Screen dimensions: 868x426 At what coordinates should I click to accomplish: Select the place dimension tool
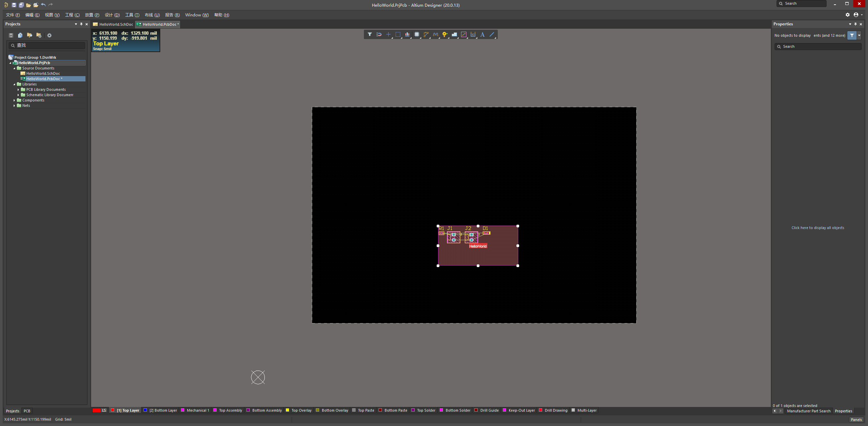(473, 34)
